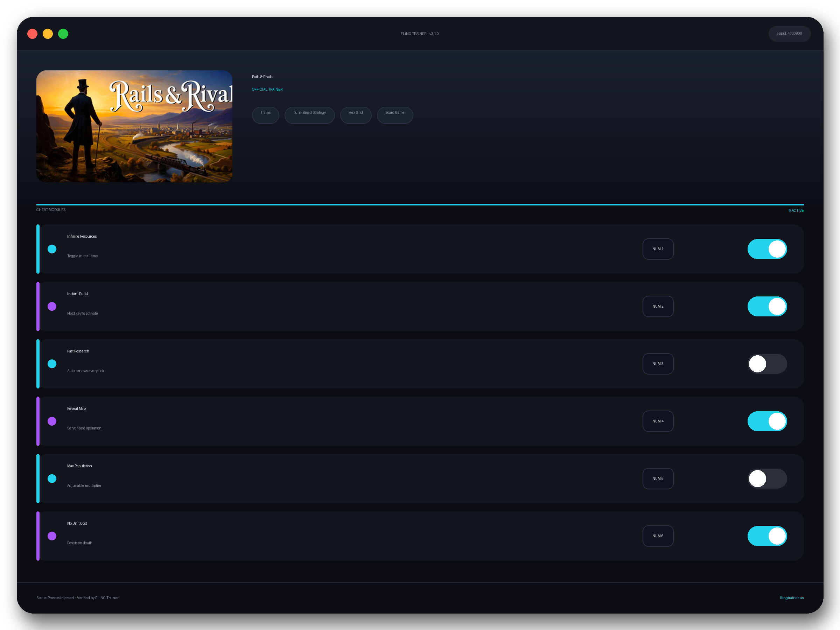The width and height of the screenshot is (840, 630).
Task: Click the FLiNG TRAINER v3.1.0 title
Action: point(420,34)
